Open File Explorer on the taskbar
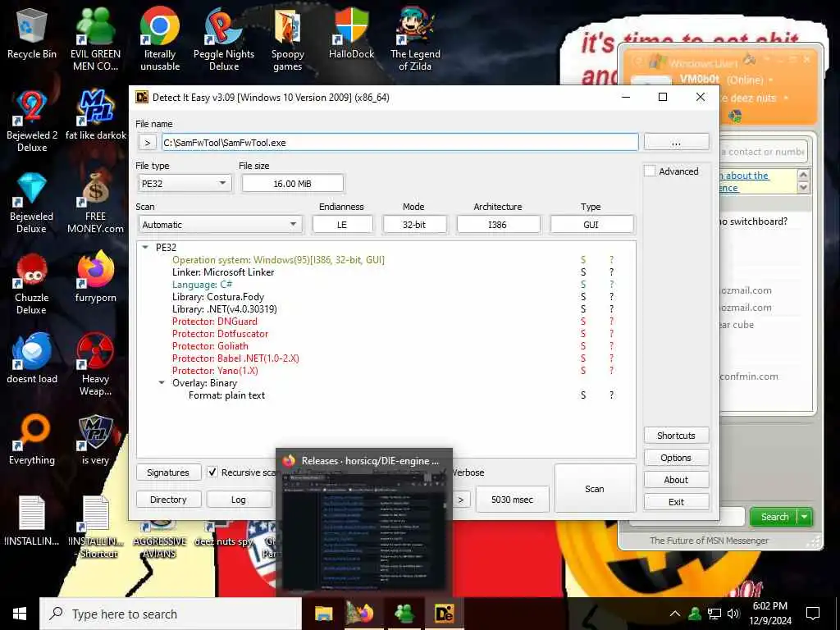This screenshot has height=630, width=840. (x=323, y=614)
